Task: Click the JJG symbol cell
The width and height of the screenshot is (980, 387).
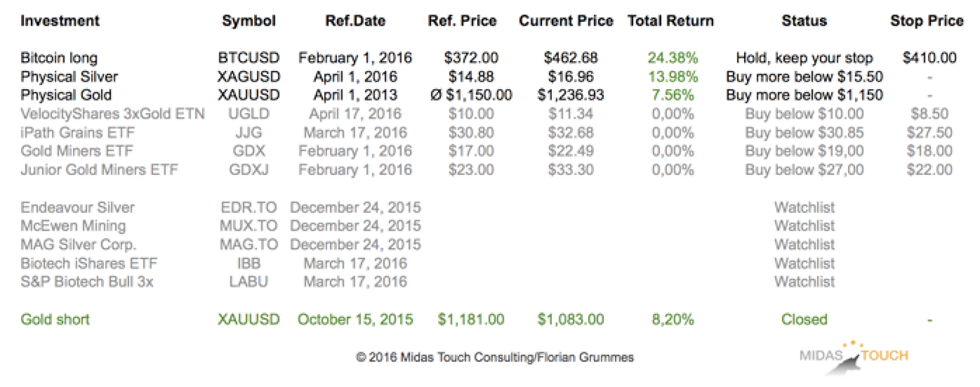Action: coord(249,133)
